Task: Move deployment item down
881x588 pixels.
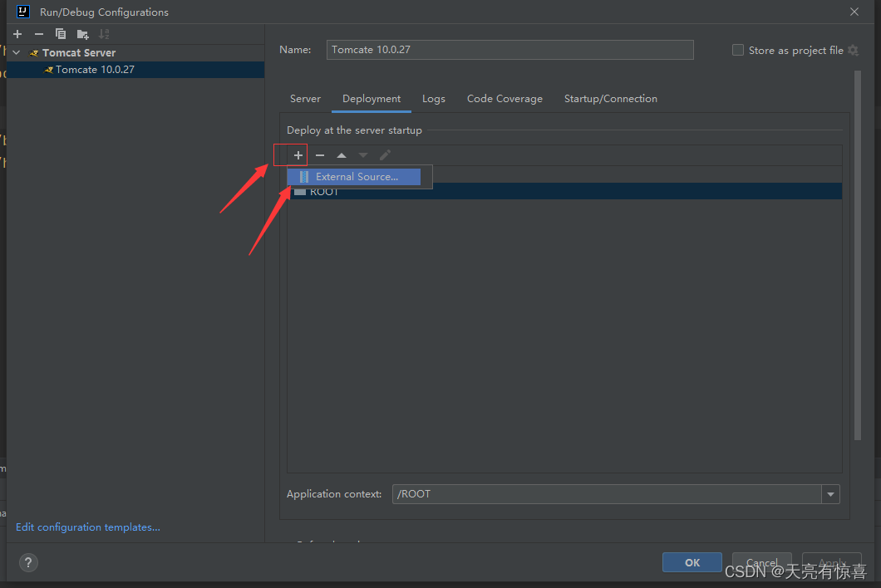Action: pyautogui.click(x=363, y=155)
